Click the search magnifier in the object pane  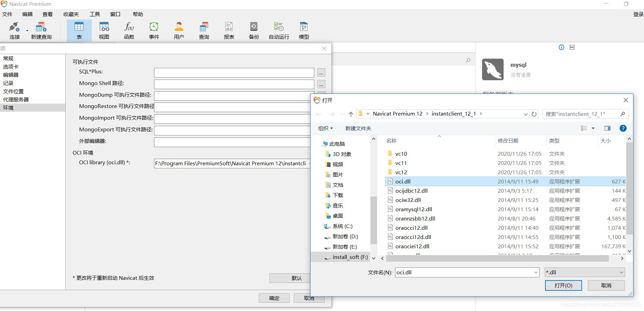pos(468,60)
